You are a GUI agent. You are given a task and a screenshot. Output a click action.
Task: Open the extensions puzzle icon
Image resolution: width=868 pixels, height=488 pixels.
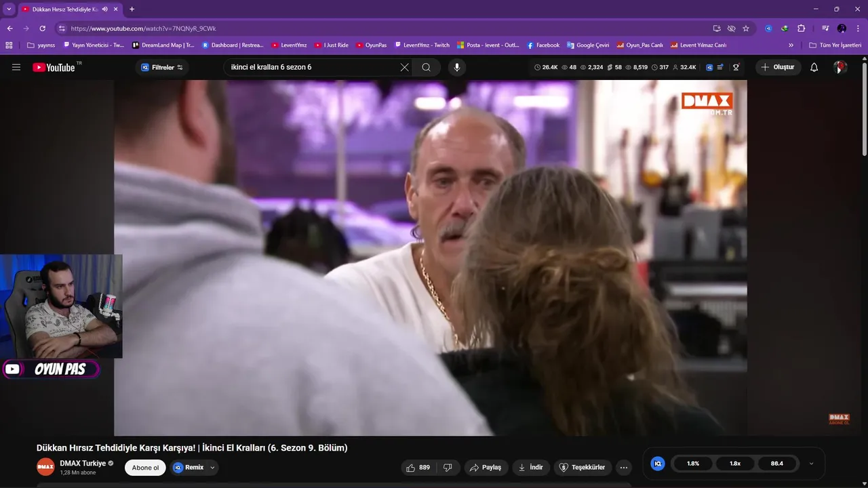(802, 28)
